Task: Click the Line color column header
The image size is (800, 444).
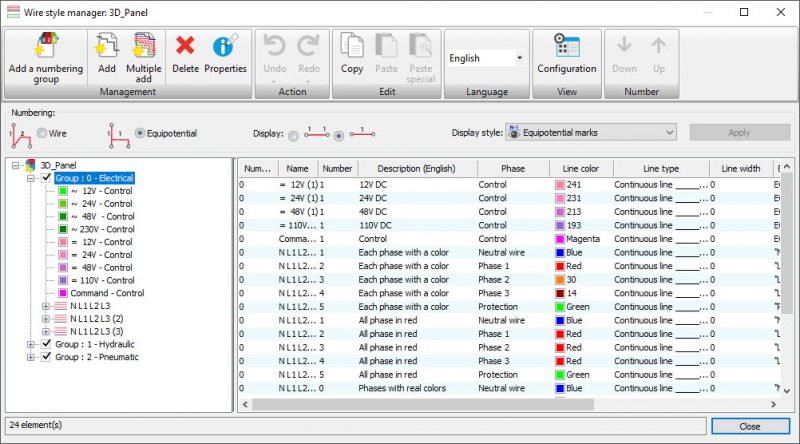Action: tap(580, 169)
